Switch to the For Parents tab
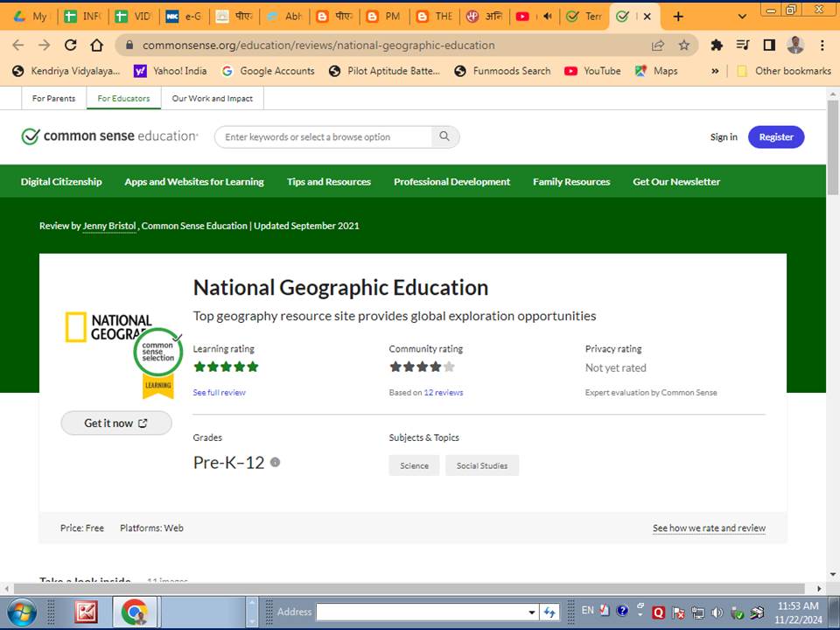 [x=53, y=98]
